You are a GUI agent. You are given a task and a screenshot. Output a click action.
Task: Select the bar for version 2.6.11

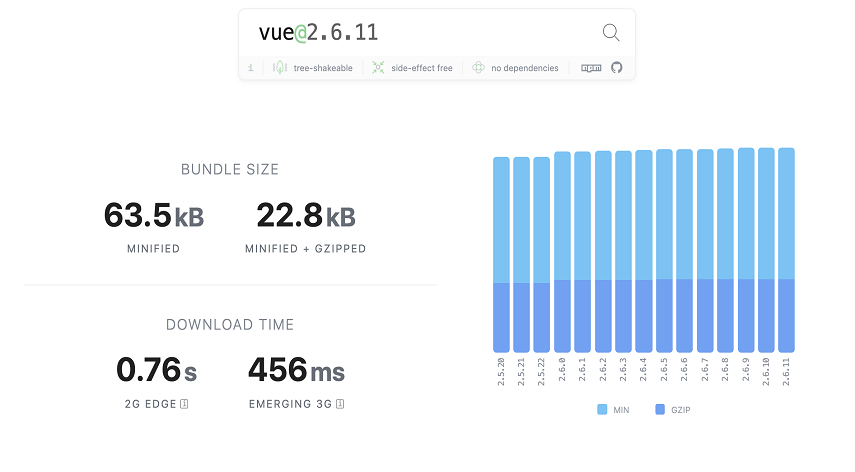pos(786,250)
